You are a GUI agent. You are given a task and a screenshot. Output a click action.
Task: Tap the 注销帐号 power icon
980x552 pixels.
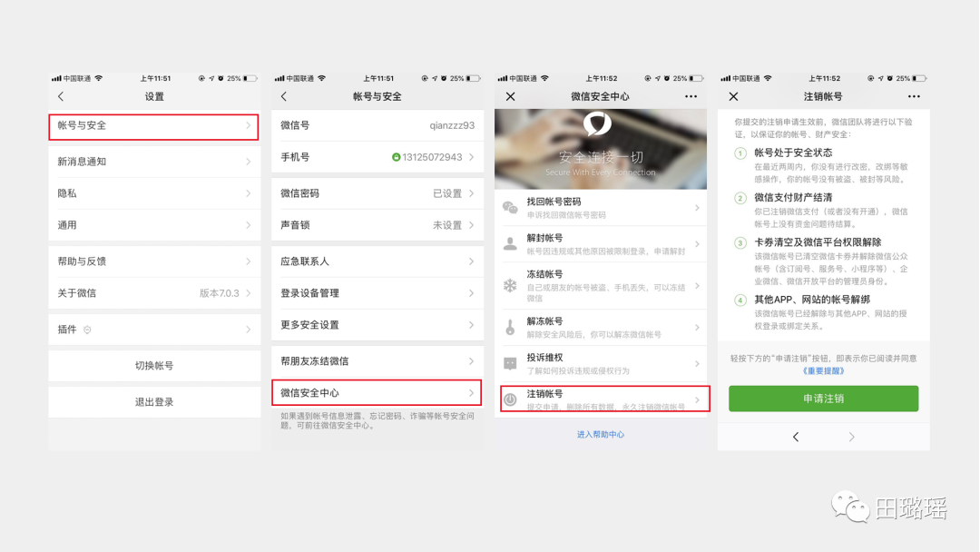(511, 400)
